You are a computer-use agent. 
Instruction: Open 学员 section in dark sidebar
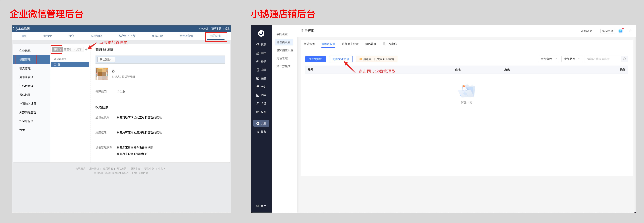click(x=261, y=104)
